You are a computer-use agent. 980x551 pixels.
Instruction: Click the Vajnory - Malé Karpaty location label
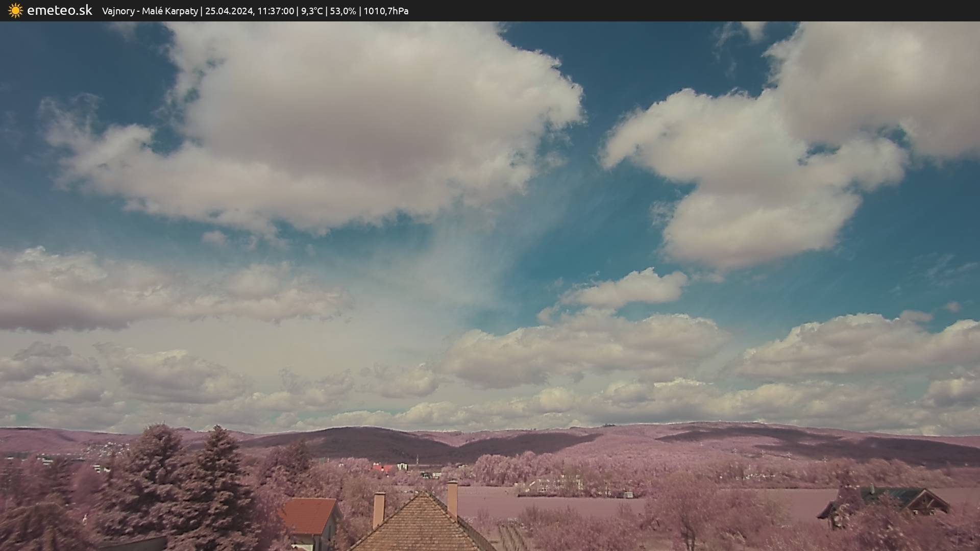pos(150,11)
